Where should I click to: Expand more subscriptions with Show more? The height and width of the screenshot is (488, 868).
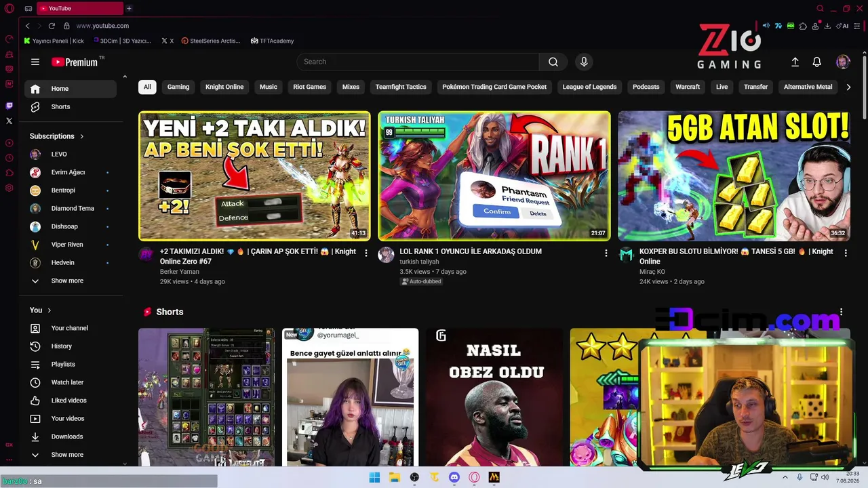pyautogui.click(x=71, y=281)
